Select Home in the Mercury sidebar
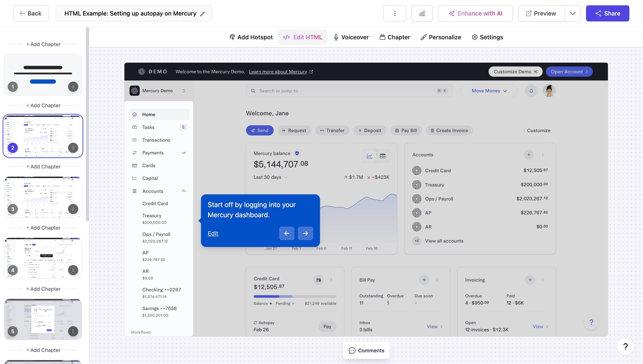Viewport: 643px width, 364px height. click(x=159, y=114)
